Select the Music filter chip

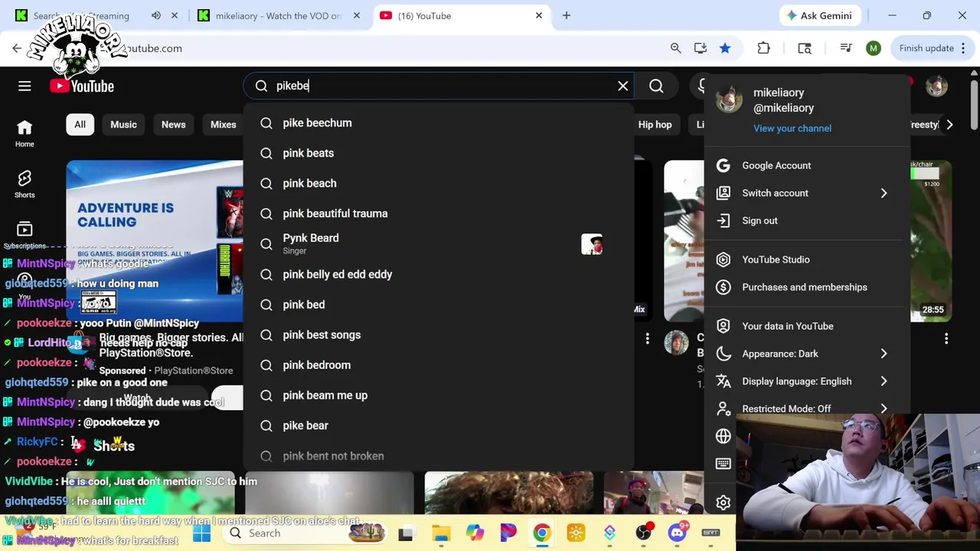click(x=123, y=124)
